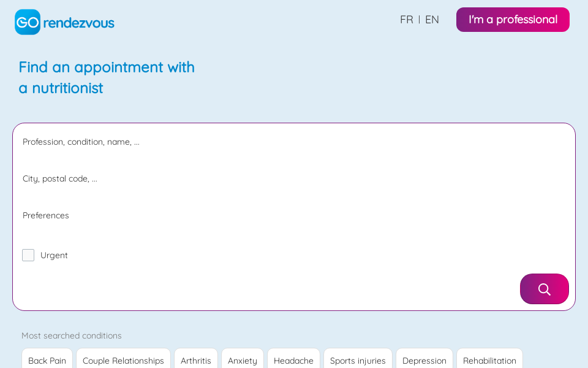Click the Most searched conditions label
This screenshot has height=368, width=588.
click(x=72, y=335)
